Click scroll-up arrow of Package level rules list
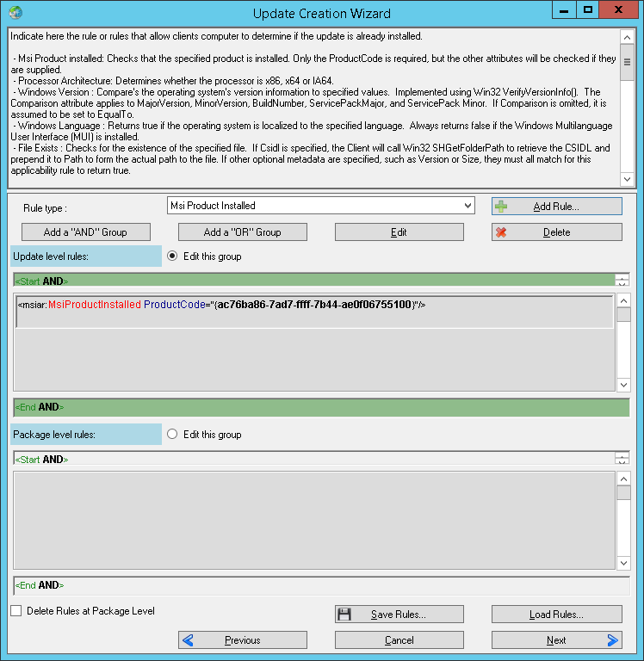The image size is (644, 661). point(623,479)
